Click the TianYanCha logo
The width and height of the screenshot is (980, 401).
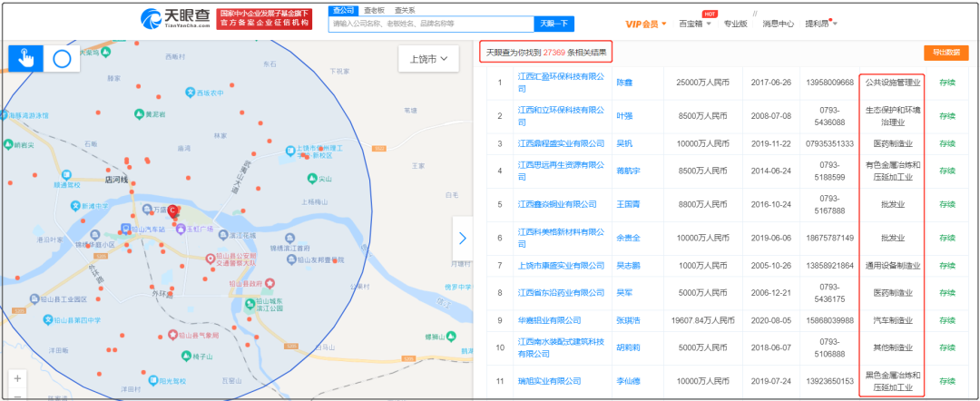click(176, 18)
